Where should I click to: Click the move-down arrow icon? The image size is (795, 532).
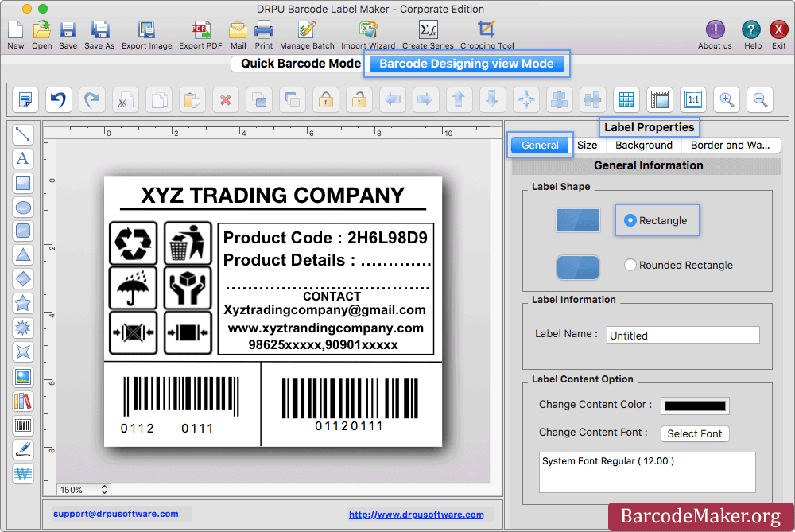coord(492,99)
